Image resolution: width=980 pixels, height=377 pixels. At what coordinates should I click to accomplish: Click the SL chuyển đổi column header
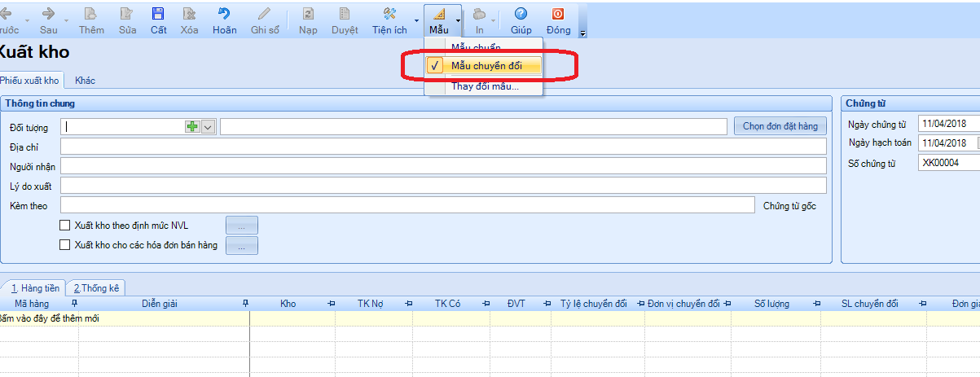point(869,304)
